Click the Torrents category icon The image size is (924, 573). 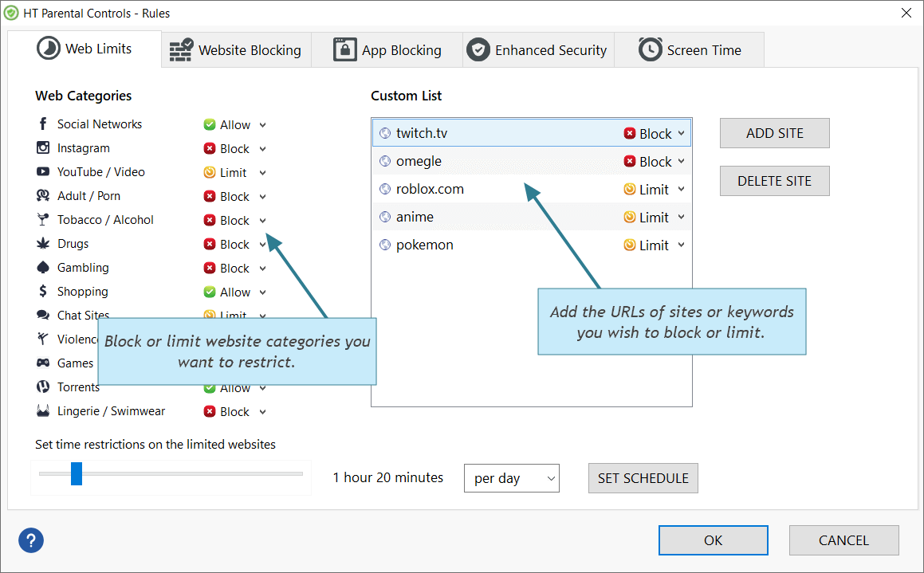pyautogui.click(x=43, y=387)
